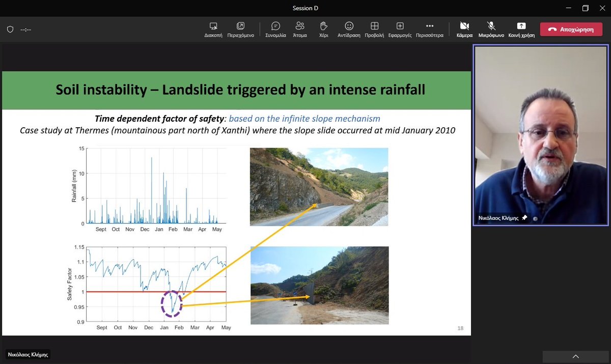Image resolution: width=611 pixels, height=364 pixels.
Task: Select Νικόλαος Κλήμης video thumbnail
Action: [x=541, y=135]
